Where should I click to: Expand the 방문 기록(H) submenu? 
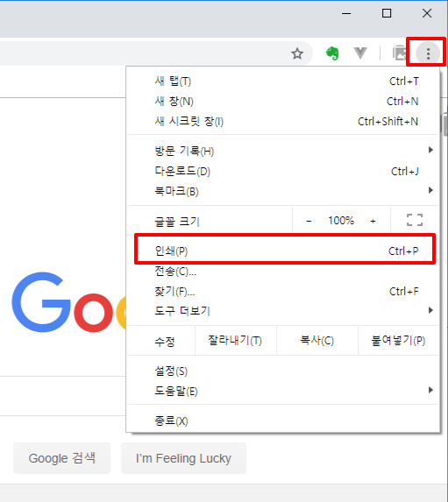pos(282,151)
